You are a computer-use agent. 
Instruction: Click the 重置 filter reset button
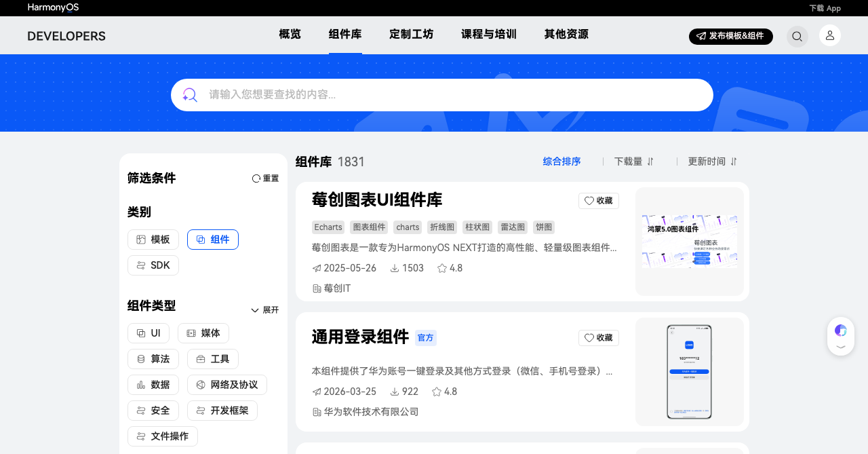click(265, 178)
